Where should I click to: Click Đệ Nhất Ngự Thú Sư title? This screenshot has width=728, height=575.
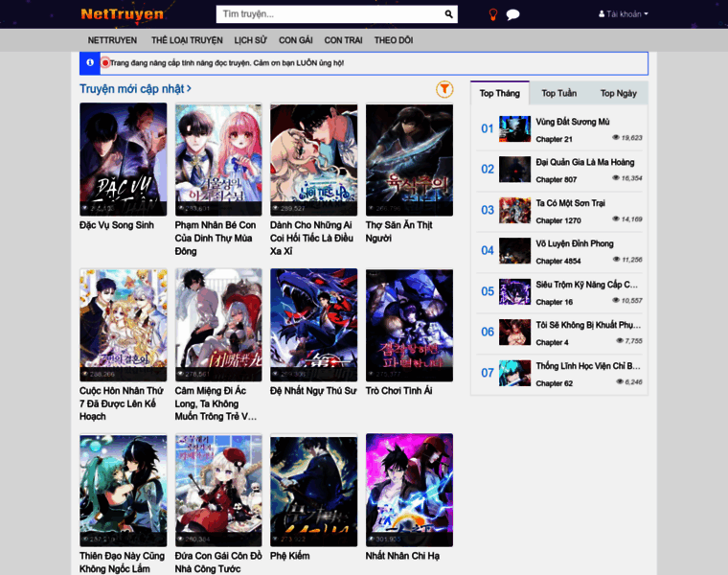(313, 391)
